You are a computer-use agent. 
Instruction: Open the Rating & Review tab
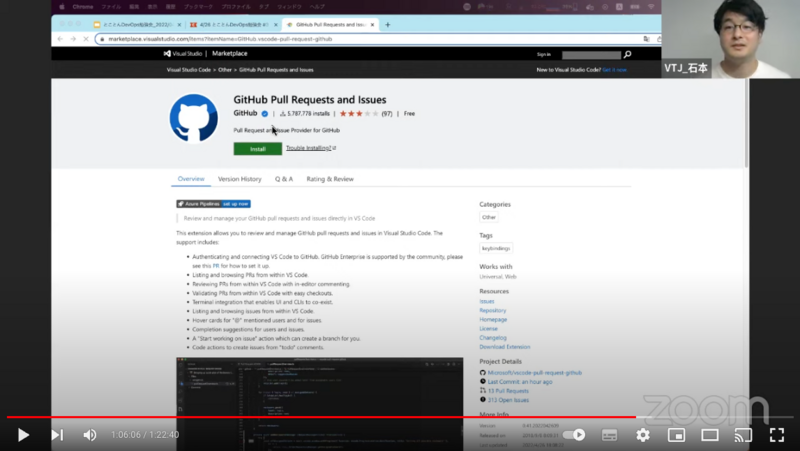click(330, 179)
